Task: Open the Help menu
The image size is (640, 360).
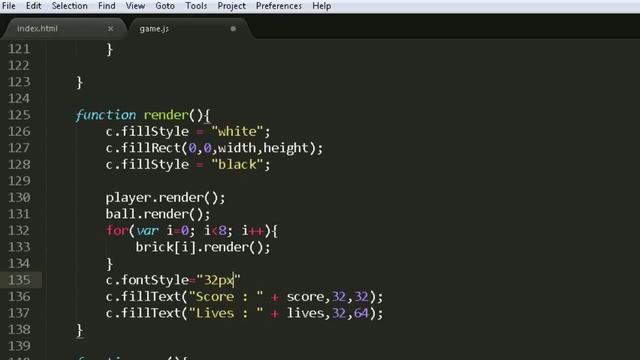Action: tap(322, 6)
